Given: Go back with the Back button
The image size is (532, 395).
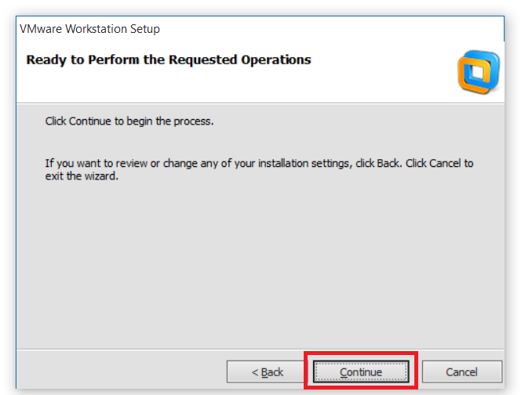Looking at the screenshot, I should pyautogui.click(x=267, y=371).
